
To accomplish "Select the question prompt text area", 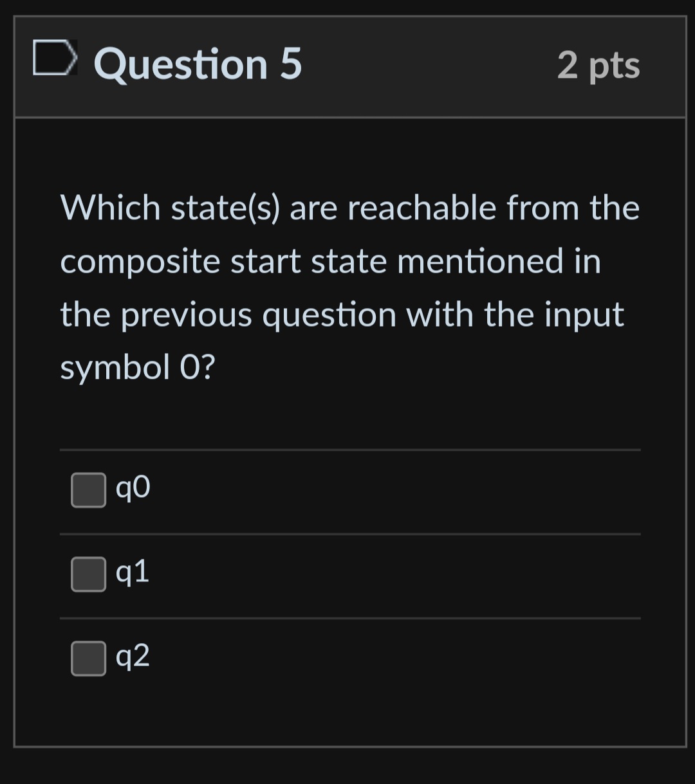I will [349, 287].
